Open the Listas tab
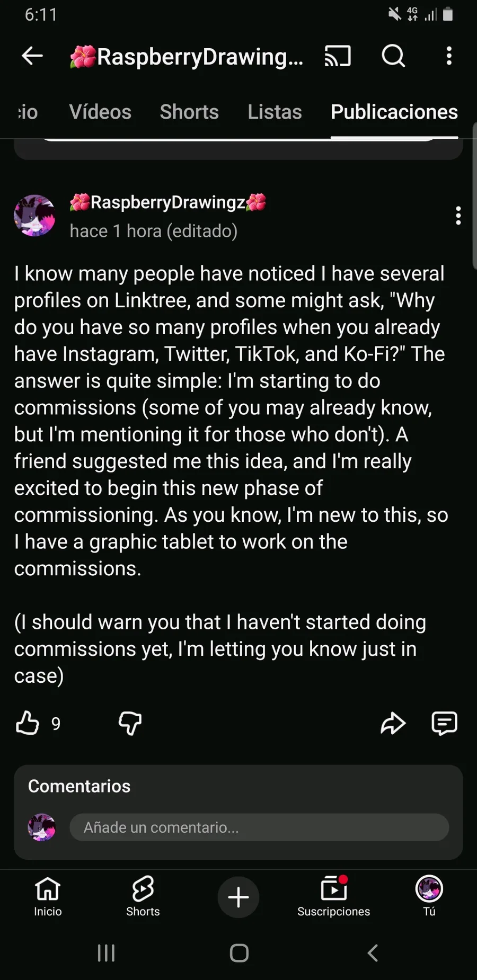 coord(275,112)
